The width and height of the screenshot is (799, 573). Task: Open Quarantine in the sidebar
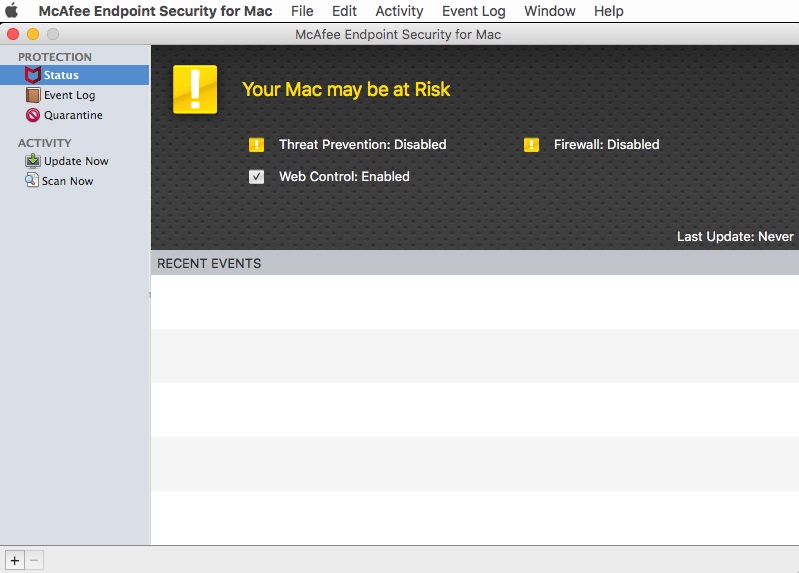(74, 115)
